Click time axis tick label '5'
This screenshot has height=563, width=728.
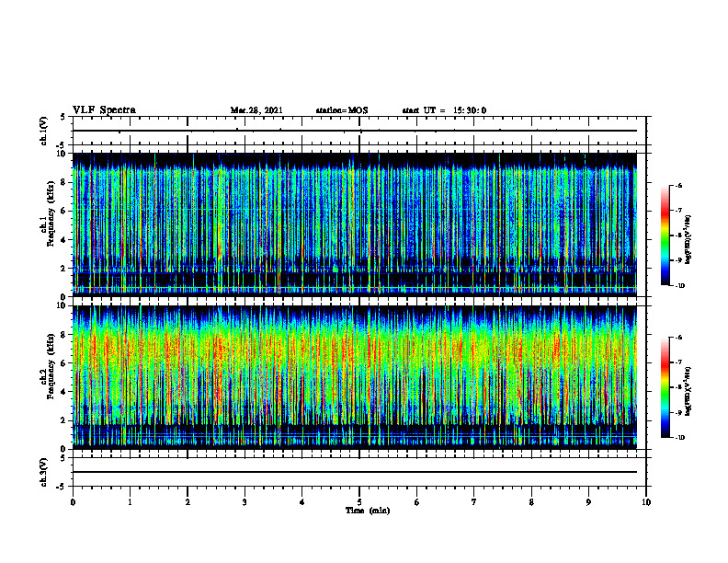coord(359,502)
